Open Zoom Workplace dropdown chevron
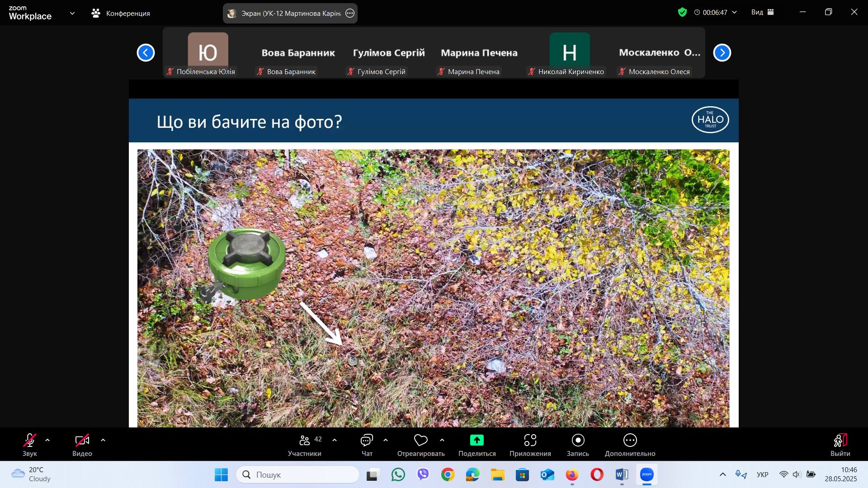 tap(72, 13)
